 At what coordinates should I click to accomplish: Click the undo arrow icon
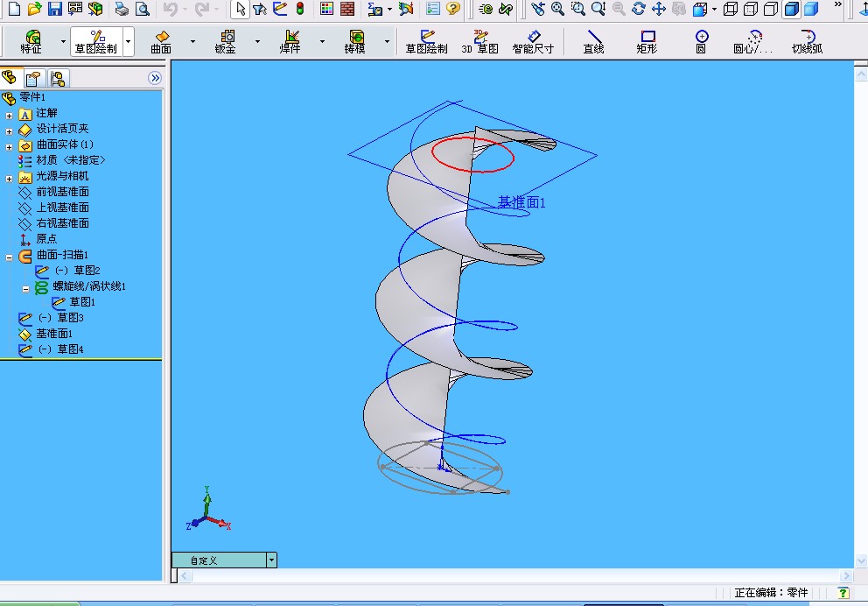pyautogui.click(x=170, y=8)
